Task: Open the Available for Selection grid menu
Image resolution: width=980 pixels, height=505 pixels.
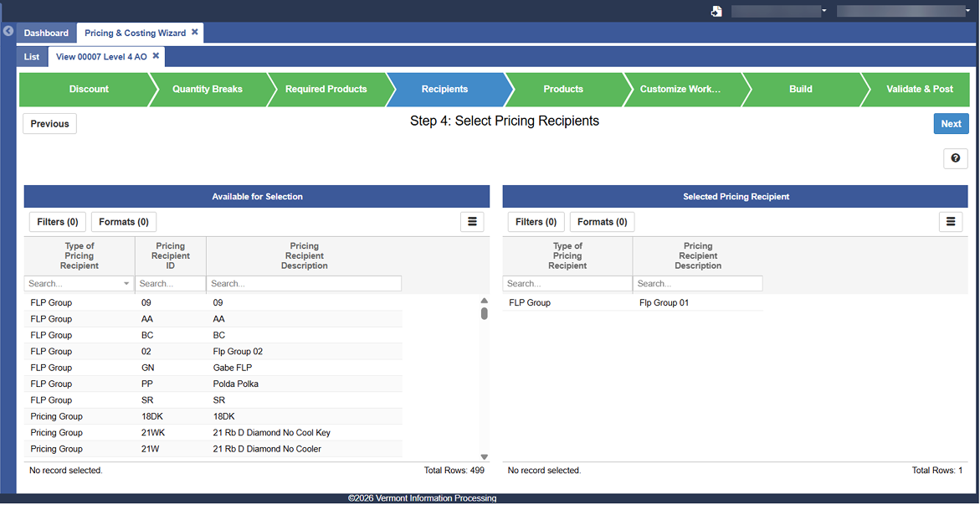Action: click(x=472, y=221)
